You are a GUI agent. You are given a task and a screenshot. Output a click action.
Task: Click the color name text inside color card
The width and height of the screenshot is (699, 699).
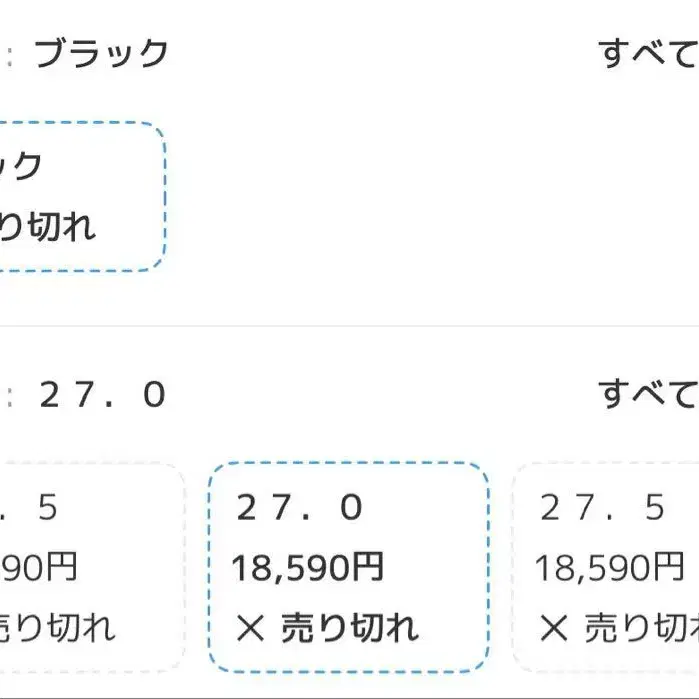(22, 166)
